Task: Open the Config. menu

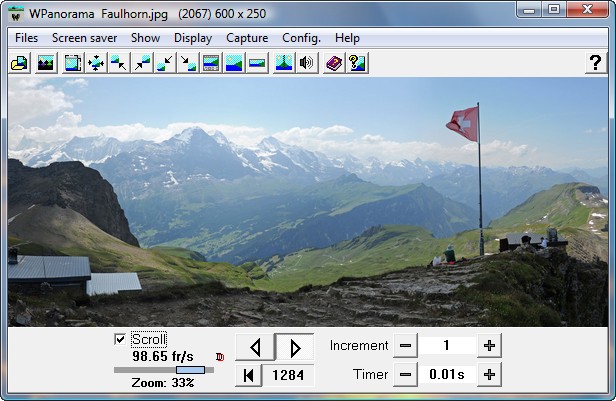Action: 301,38
